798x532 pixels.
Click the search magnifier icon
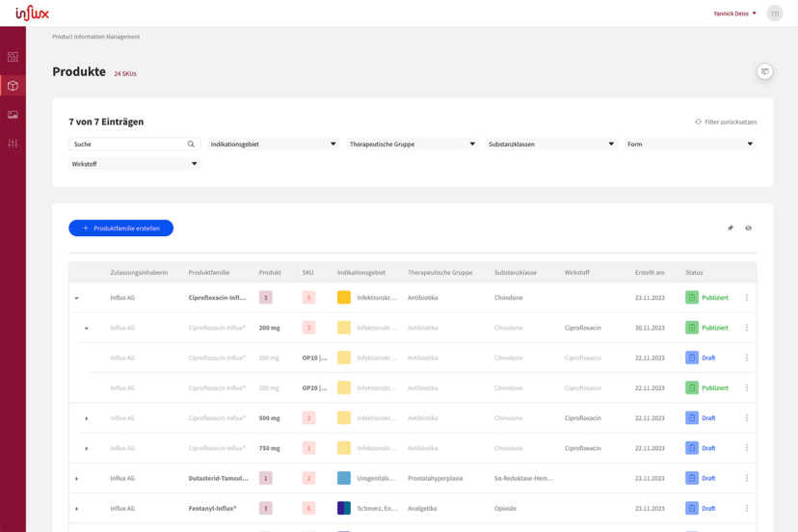tap(191, 144)
